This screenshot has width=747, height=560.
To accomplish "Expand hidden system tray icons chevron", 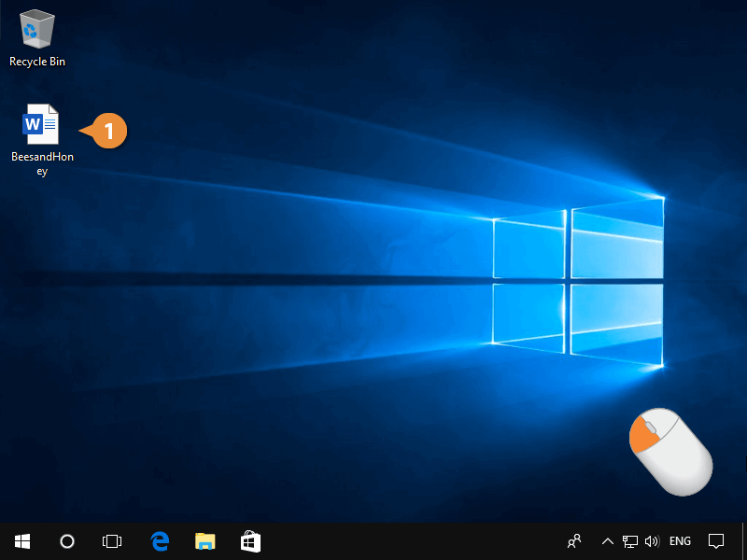I will [x=607, y=541].
